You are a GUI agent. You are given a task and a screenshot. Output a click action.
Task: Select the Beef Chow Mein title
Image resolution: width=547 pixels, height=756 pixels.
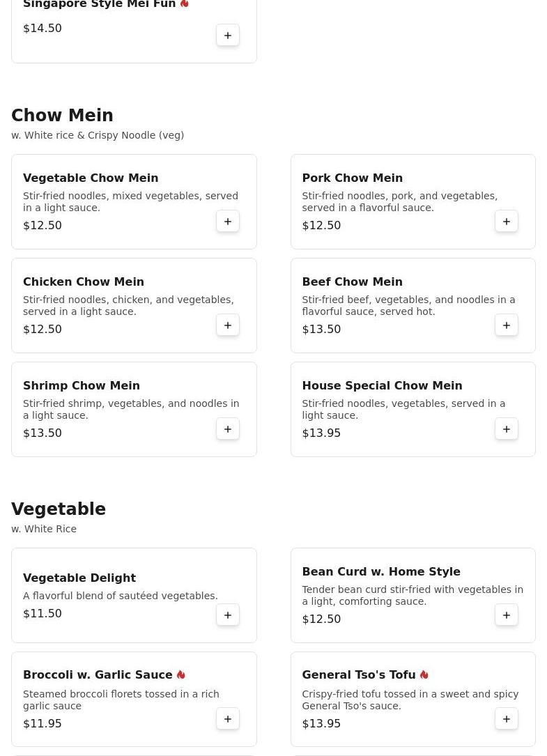(x=352, y=281)
